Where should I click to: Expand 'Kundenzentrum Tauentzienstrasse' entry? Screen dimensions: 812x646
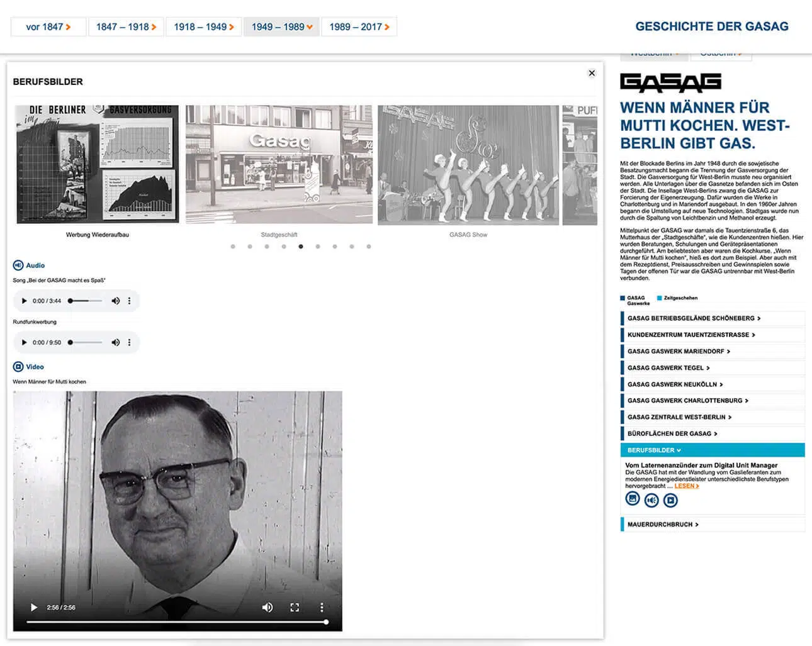click(x=713, y=335)
